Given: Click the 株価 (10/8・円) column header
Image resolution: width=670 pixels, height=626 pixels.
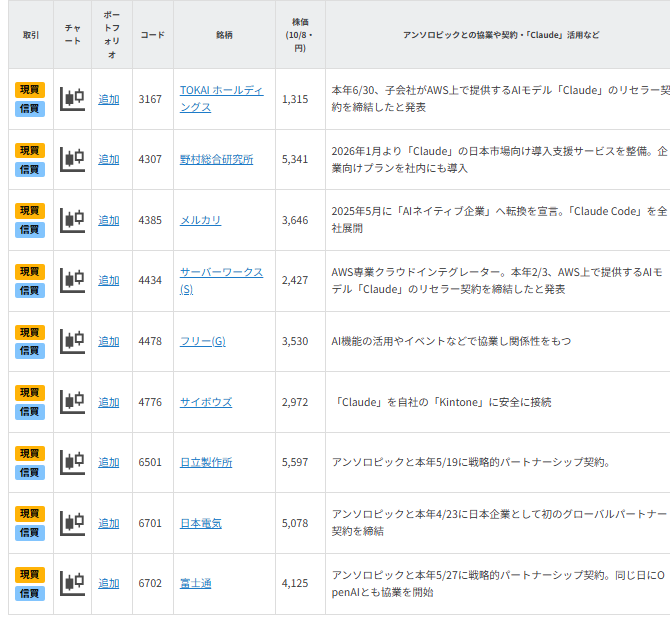Looking at the screenshot, I should (300, 35).
